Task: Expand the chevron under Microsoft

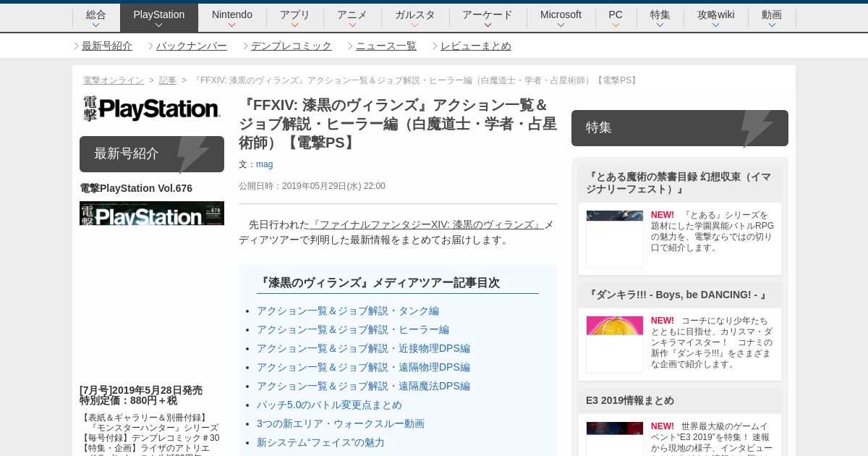Action: [x=561, y=25]
